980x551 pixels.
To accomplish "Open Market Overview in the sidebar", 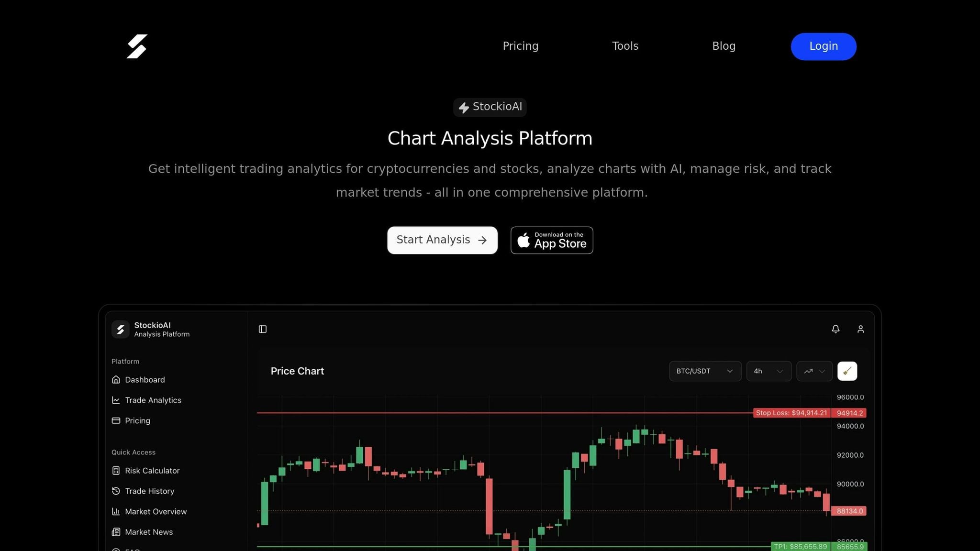I will (156, 512).
